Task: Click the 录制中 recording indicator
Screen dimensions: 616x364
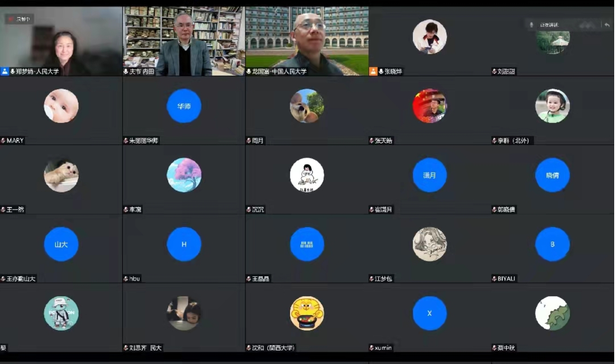Action: [x=19, y=19]
